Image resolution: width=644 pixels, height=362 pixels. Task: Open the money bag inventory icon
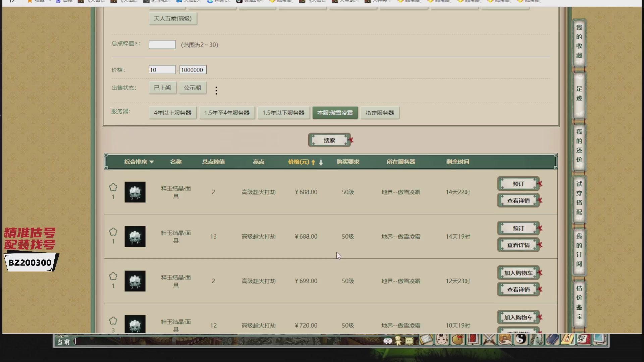click(458, 339)
